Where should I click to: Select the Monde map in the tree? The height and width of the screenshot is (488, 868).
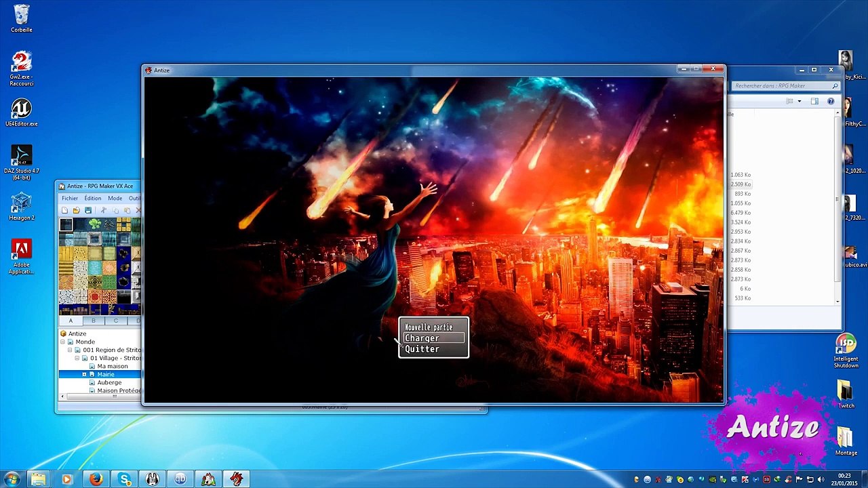click(85, 342)
